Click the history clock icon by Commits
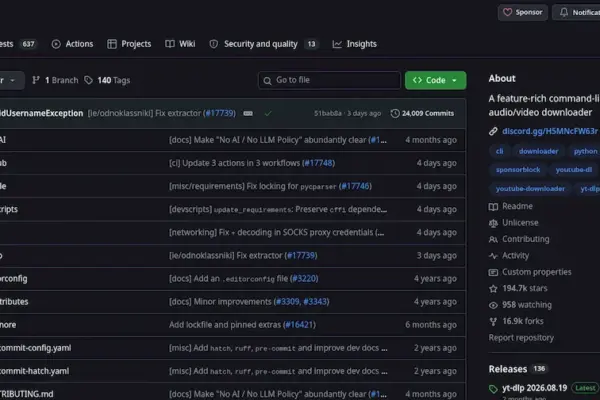Viewport: 600px width, 400px height. [395, 113]
